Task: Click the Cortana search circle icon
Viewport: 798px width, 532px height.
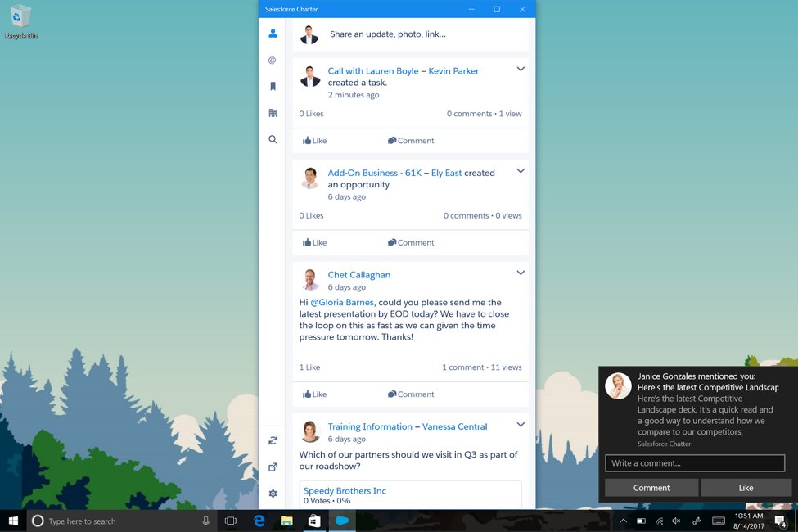Action: pos(38,521)
